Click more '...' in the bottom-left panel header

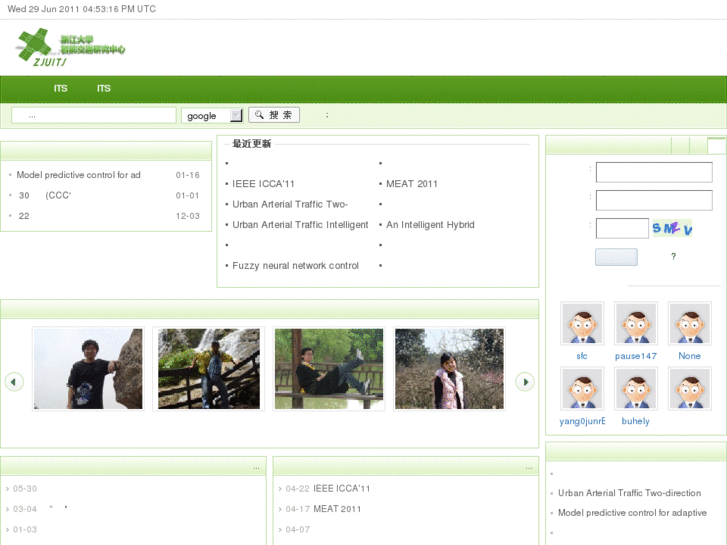click(x=256, y=468)
